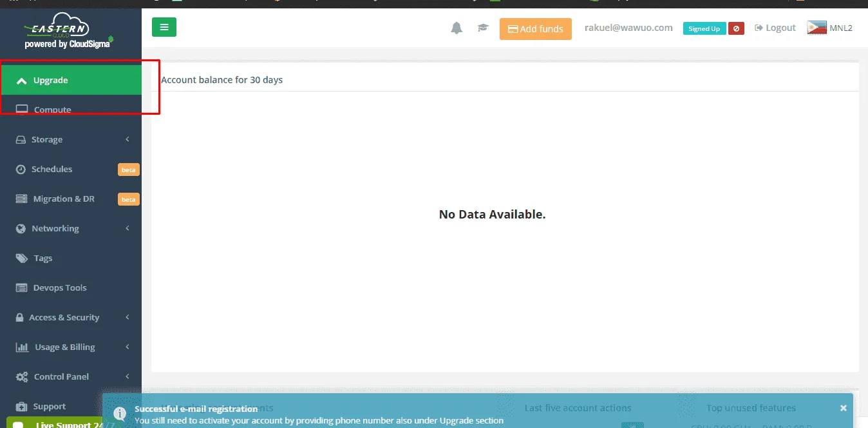Open the Compute sidebar section
Image resolution: width=868 pixels, height=428 pixels.
71,110
